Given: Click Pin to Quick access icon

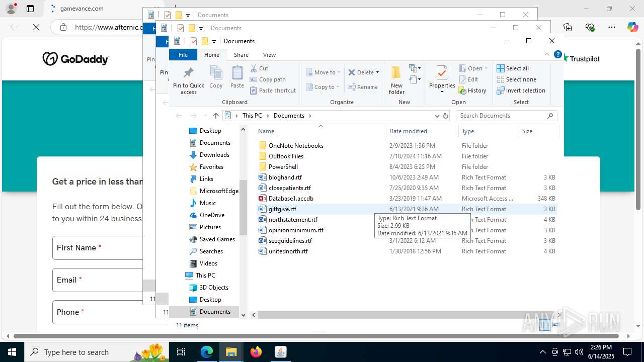Looking at the screenshot, I should point(189,80).
